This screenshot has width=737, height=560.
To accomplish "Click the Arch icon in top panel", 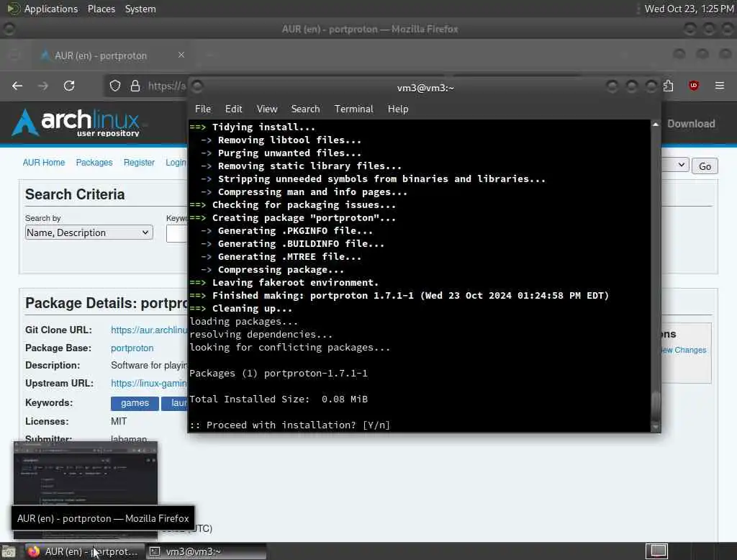I will pyautogui.click(x=13, y=9).
